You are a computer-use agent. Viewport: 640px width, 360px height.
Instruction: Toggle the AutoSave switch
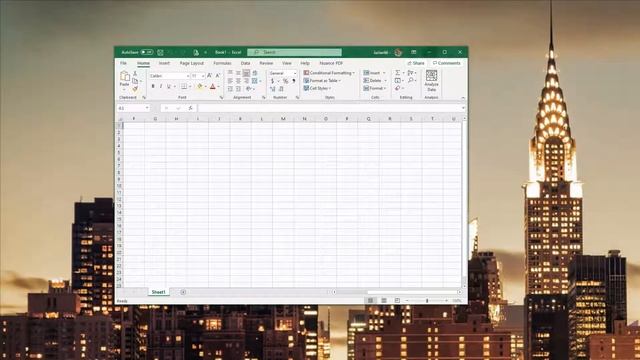pos(147,52)
